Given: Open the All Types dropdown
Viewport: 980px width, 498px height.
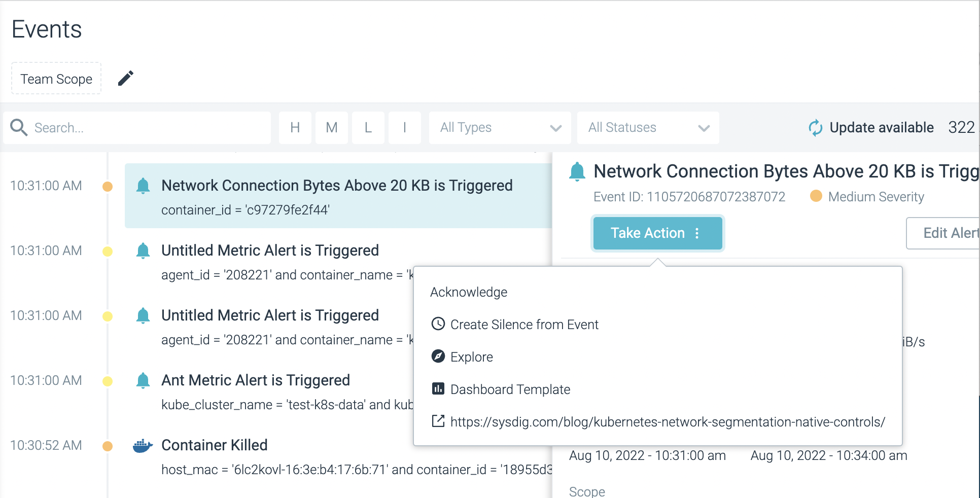Looking at the screenshot, I should [500, 127].
